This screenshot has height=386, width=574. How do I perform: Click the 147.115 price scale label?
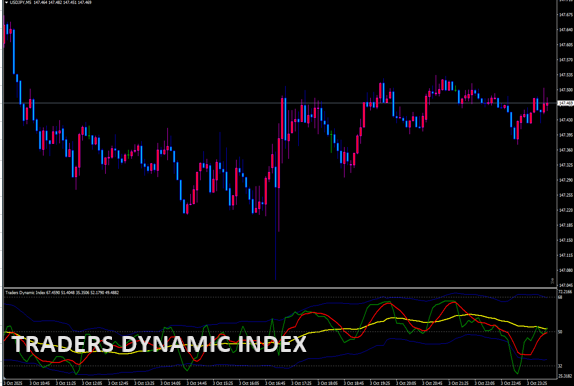pyautogui.click(x=566, y=255)
